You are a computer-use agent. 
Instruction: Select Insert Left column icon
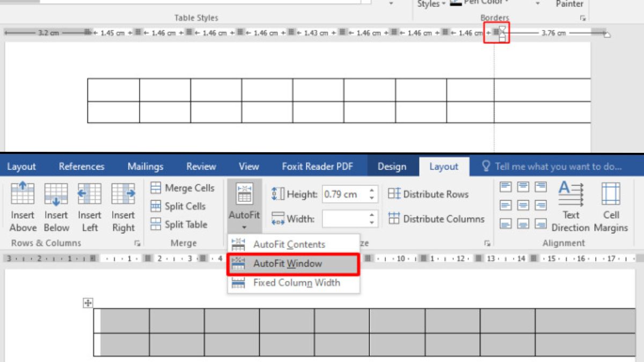(x=90, y=194)
